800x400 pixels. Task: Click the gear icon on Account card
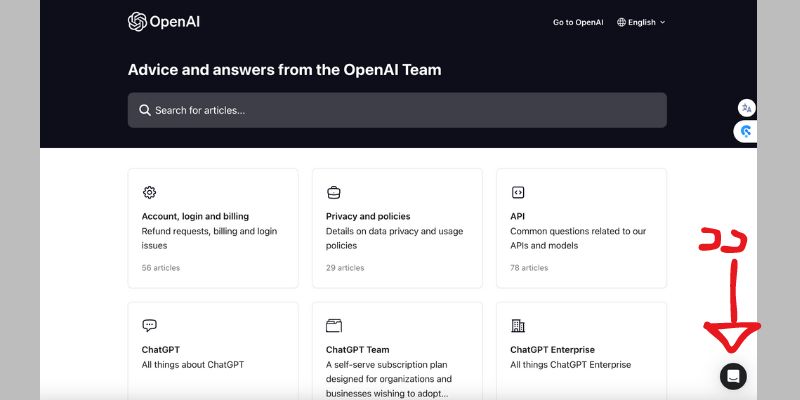tap(149, 192)
